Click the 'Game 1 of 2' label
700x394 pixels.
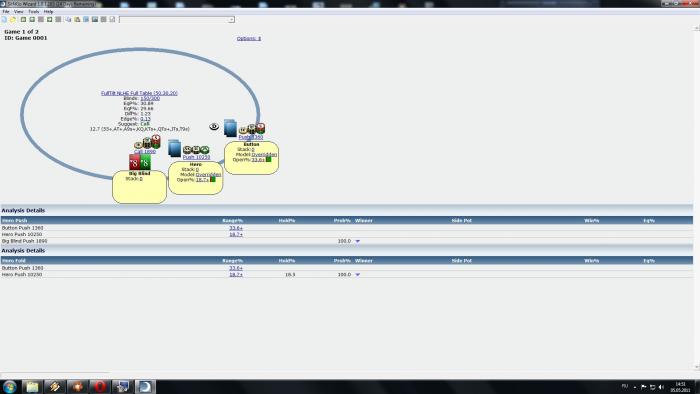pyautogui.click(x=21, y=32)
